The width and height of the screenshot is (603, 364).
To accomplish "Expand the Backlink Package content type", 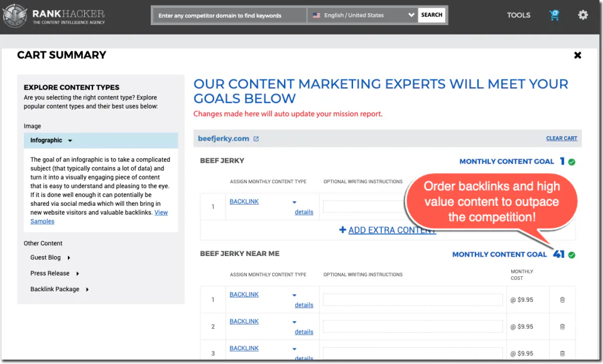I will click(x=60, y=289).
